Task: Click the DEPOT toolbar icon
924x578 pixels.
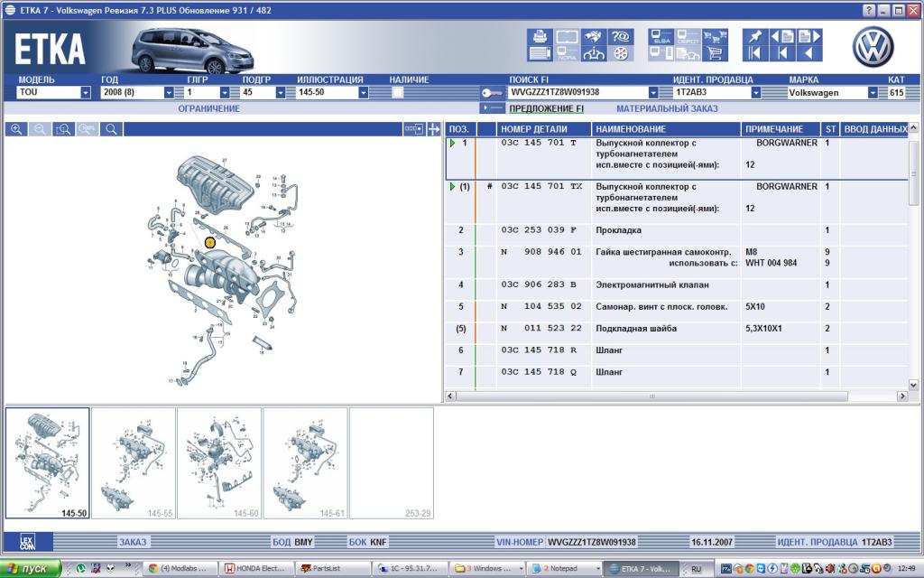Action: (688, 36)
